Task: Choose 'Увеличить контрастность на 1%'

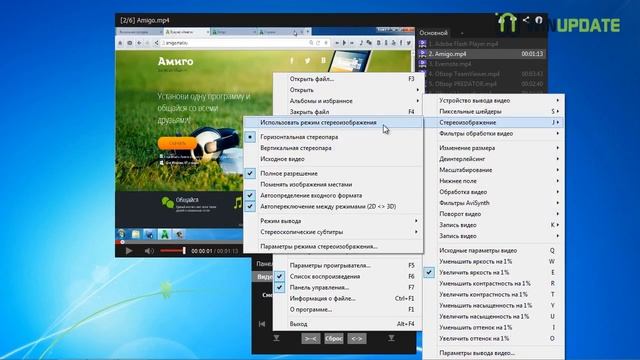Action: point(494,294)
